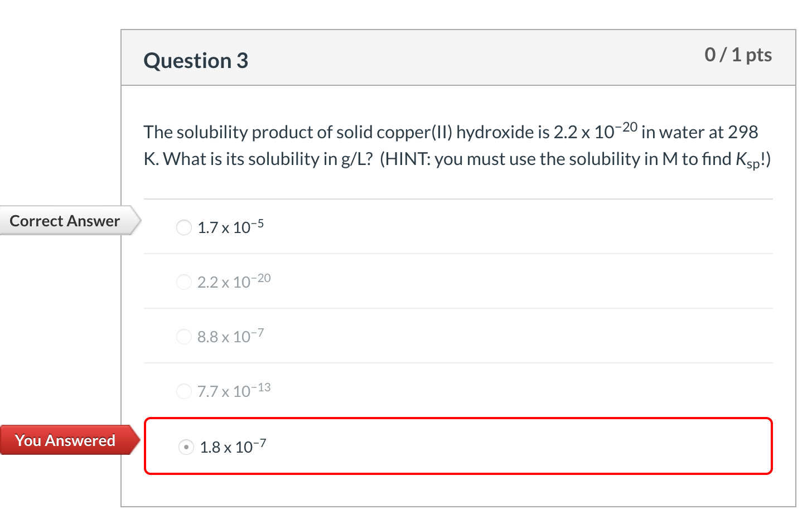This screenshot has height=524, width=812.
Task: Click the answer option labeled 1.7 x 10⁻⁵
Action: click(230, 226)
